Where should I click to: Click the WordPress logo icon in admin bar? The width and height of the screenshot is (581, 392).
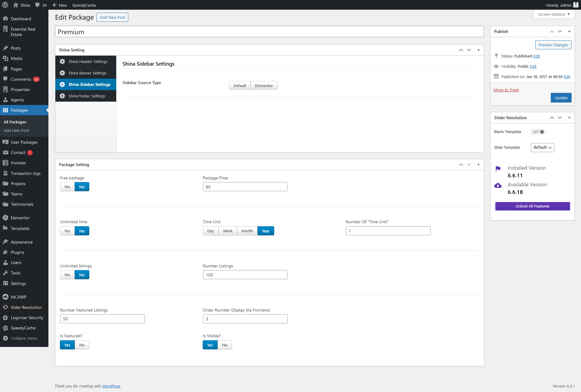[5, 5]
